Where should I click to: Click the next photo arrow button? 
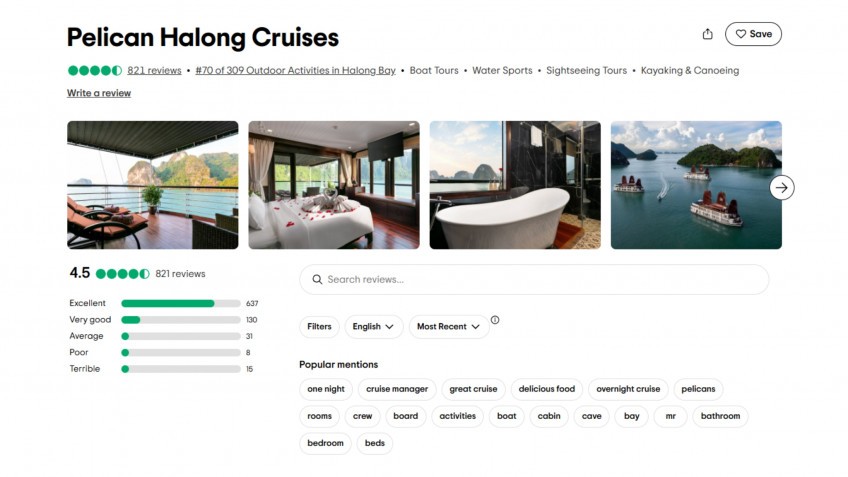pyautogui.click(x=782, y=187)
